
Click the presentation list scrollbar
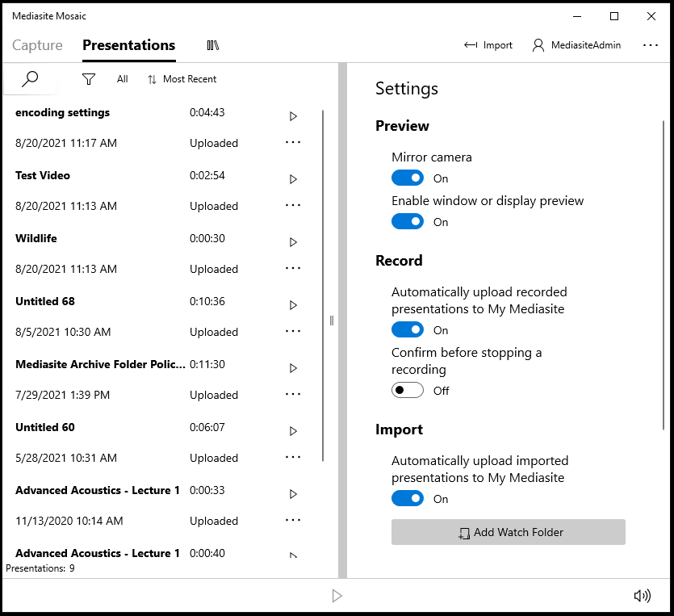pyautogui.click(x=323, y=286)
